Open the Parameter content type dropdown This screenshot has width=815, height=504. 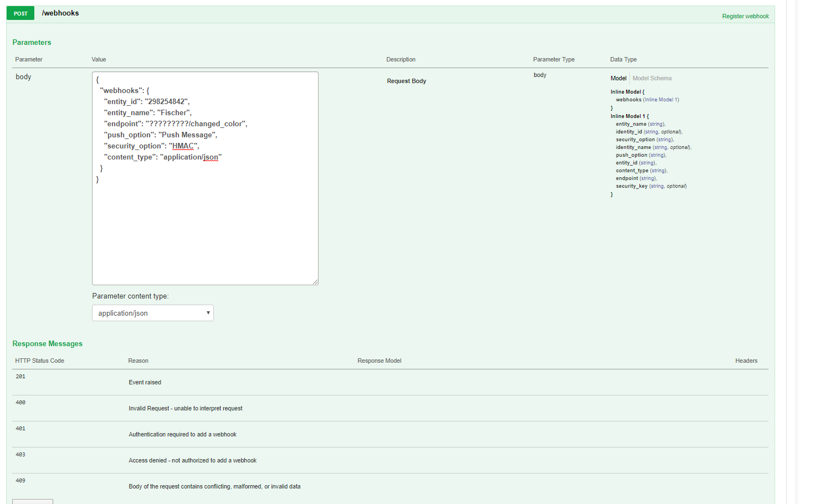(x=153, y=313)
